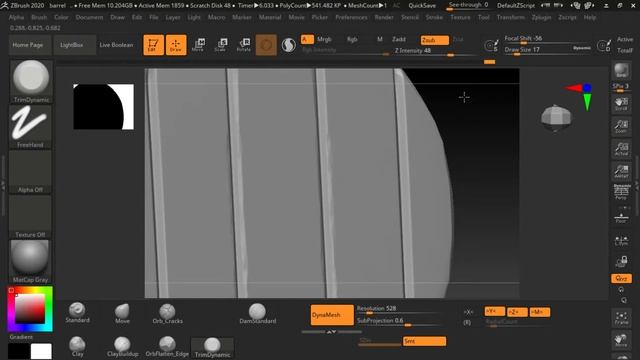Activate the Rotate transform tool
The height and width of the screenshot is (360, 640).
tap(244, 45)
